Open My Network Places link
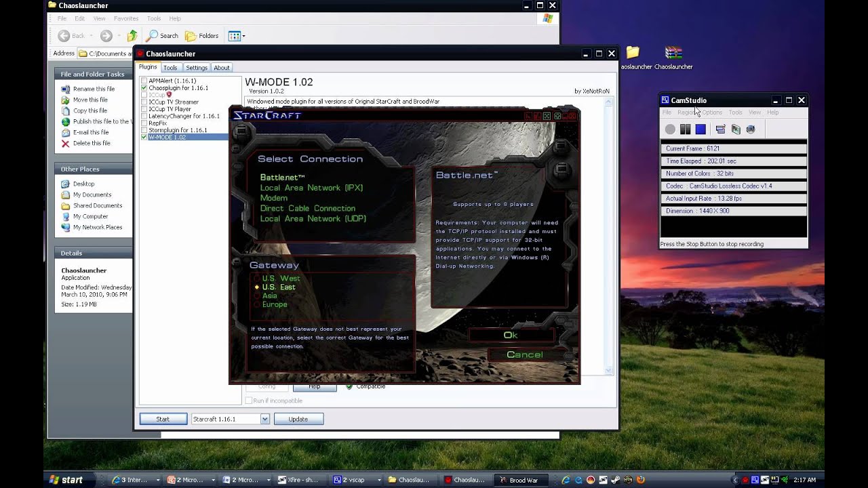Image resolution: width=868 pixels, height=488 pixels. coord(92,227)
